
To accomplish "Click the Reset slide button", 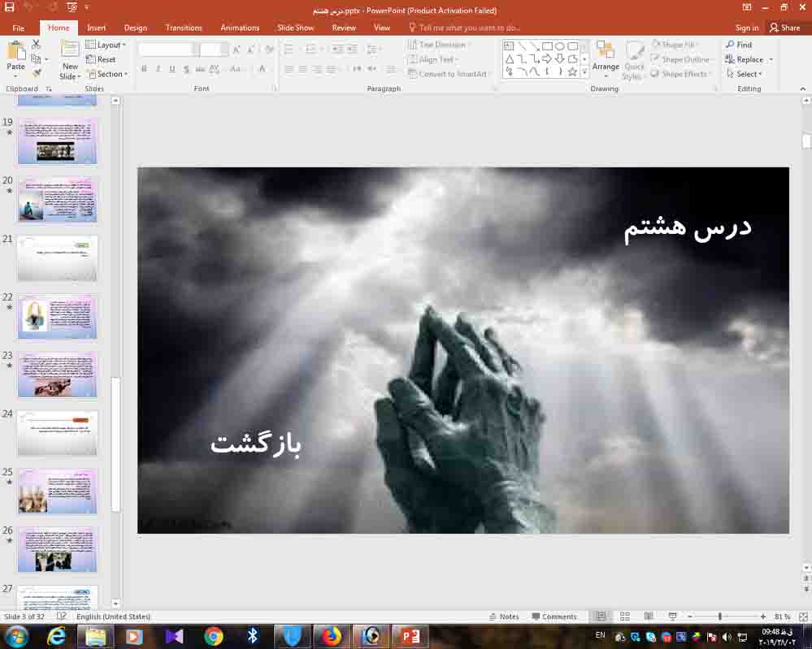I will pyautogui.click(x=101, y=59).
